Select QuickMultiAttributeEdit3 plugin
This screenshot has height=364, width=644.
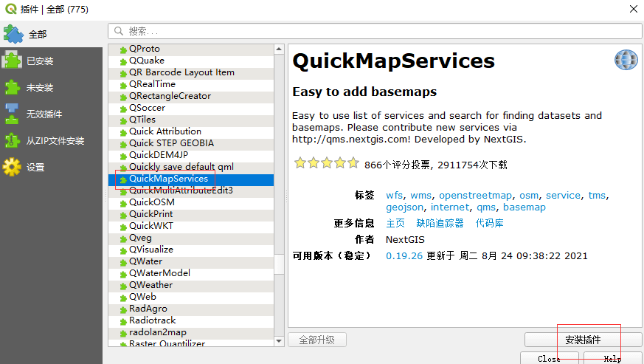point(190,190)
